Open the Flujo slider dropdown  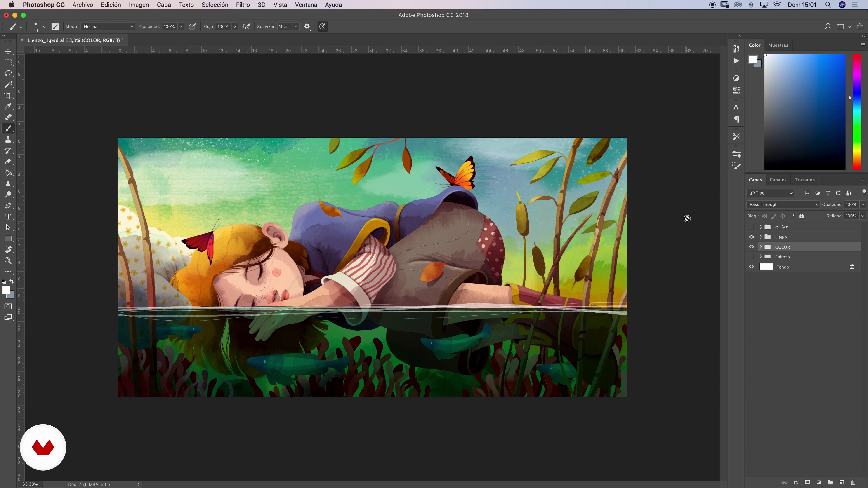[x=235, y=26]
